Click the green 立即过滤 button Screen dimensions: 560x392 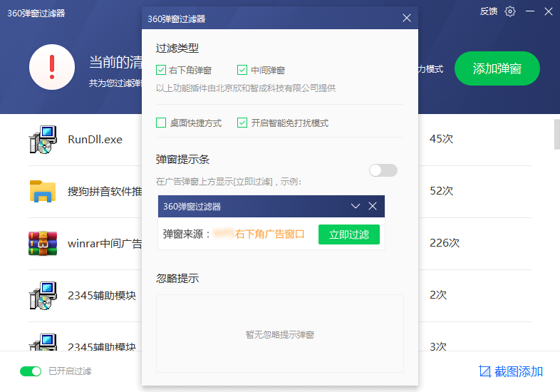[349, 234]
